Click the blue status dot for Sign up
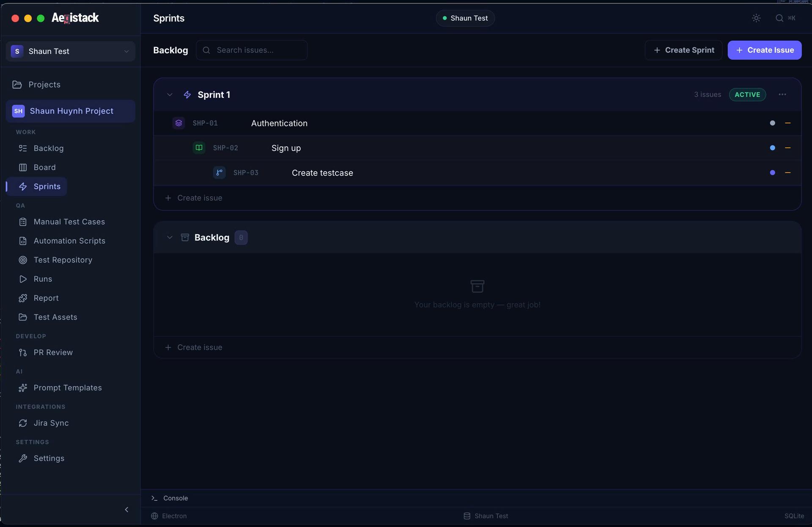Viewport: 812px width, 527px height. [x=772, y=148]
